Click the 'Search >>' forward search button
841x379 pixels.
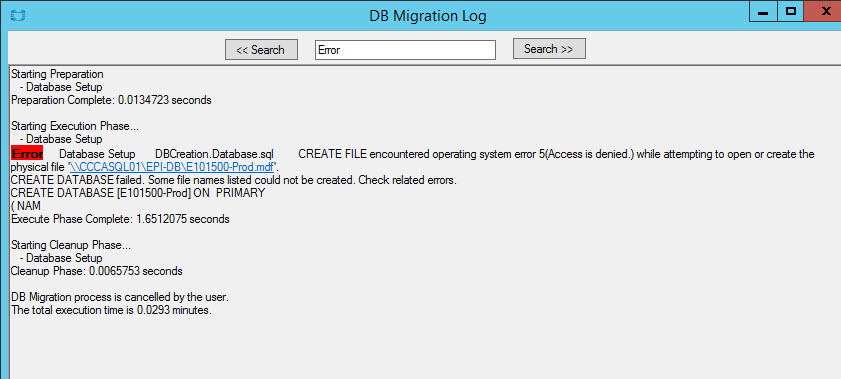tap(549, 49)
